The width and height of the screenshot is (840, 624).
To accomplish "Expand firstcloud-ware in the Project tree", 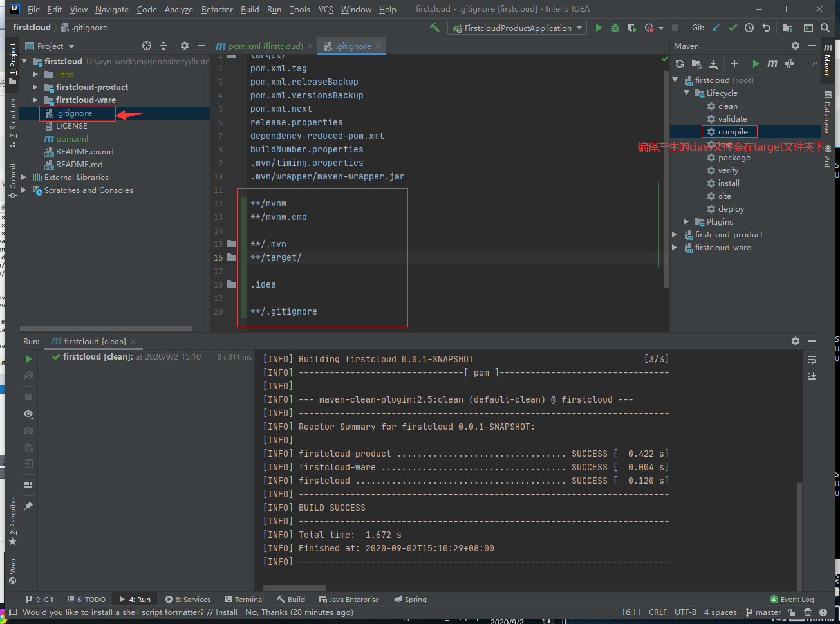I will tap(35, 100).
